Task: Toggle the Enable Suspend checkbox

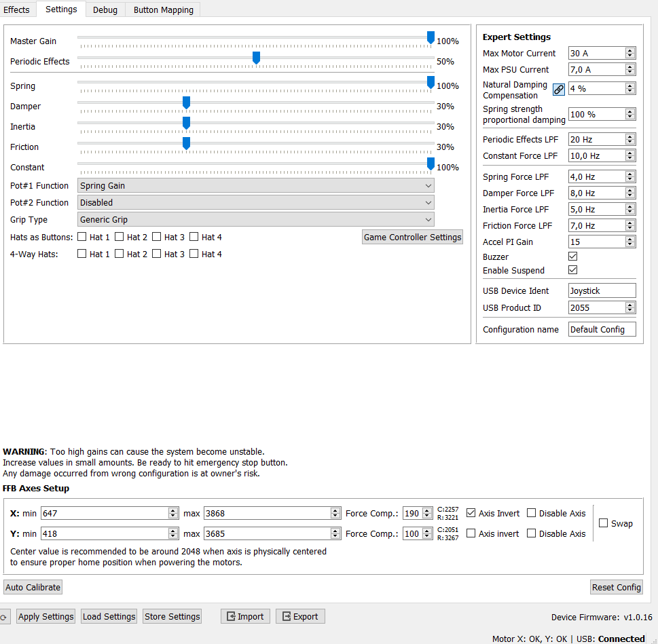Action: point(573,270)
